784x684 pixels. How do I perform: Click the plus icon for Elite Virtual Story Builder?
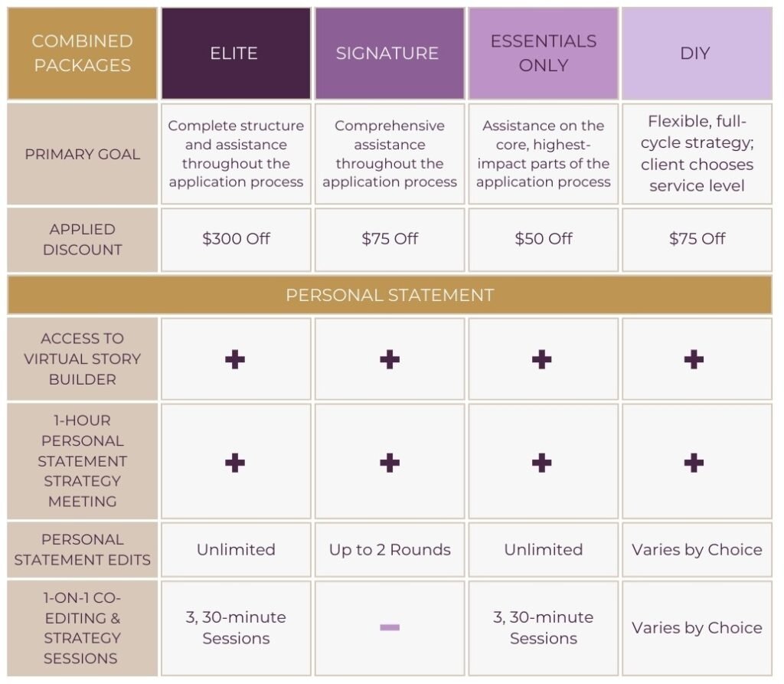click(235, 359)
